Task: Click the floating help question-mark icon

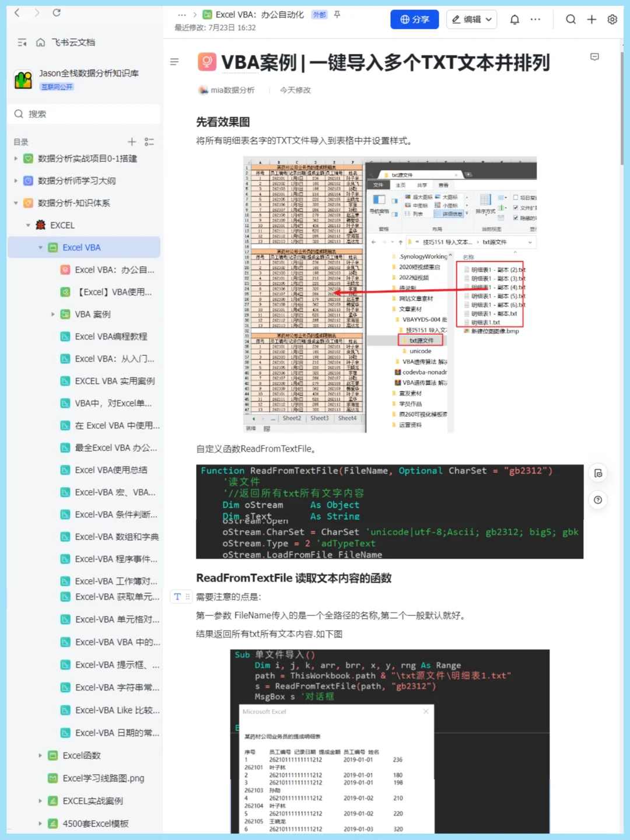Action: (x=598, y=500)
